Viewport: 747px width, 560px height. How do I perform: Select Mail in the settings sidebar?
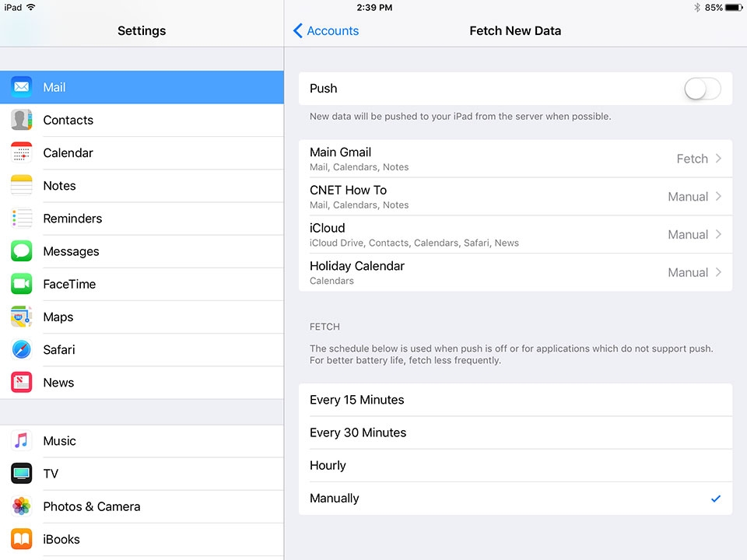click(142, 87)
